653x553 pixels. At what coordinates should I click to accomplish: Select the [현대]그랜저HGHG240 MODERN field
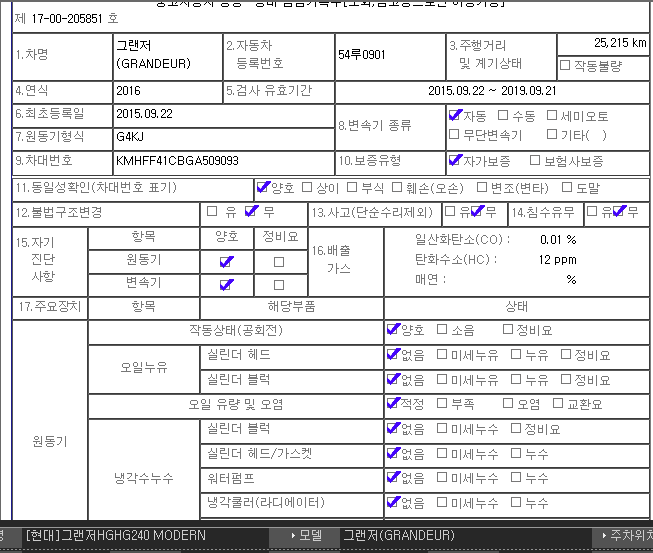click(x=116, y=536)
